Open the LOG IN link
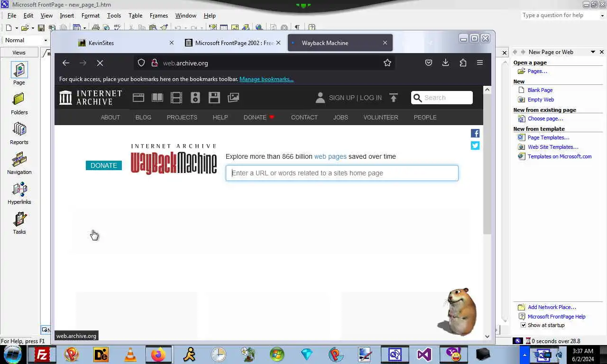Screen dimensions: 607x364 371,98
